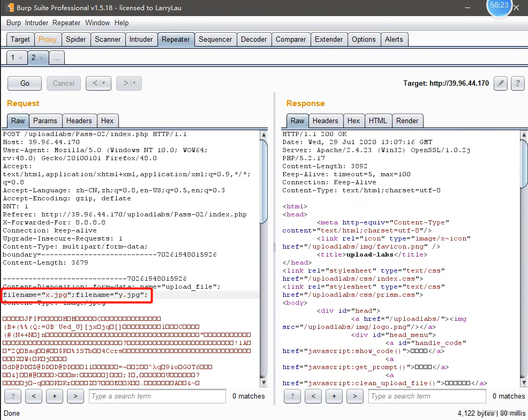Click the response search term field
This screenshot has height=420, width=528.
coord(427,396)
